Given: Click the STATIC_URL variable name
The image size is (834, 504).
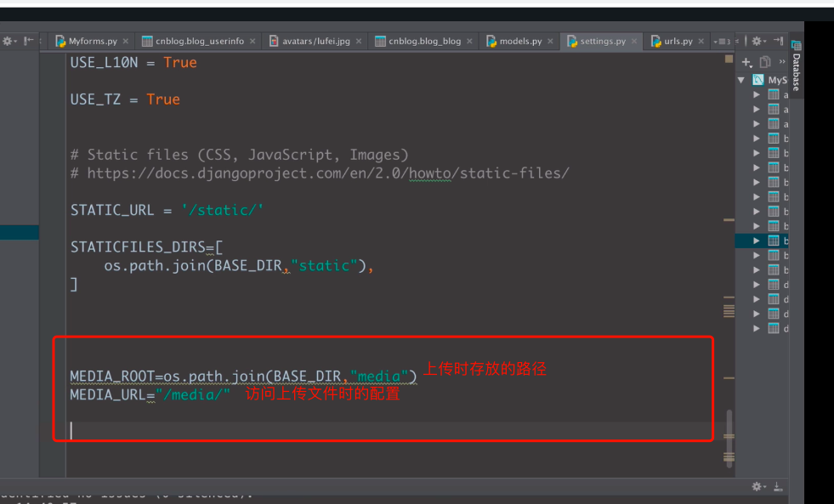Looking at the screenshot, I should click(112, 210).
